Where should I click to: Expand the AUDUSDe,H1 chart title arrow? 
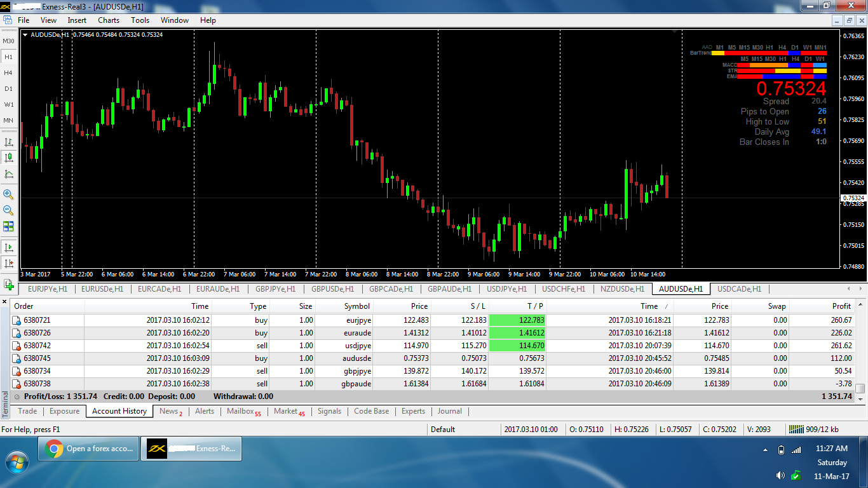click(25, 35)
